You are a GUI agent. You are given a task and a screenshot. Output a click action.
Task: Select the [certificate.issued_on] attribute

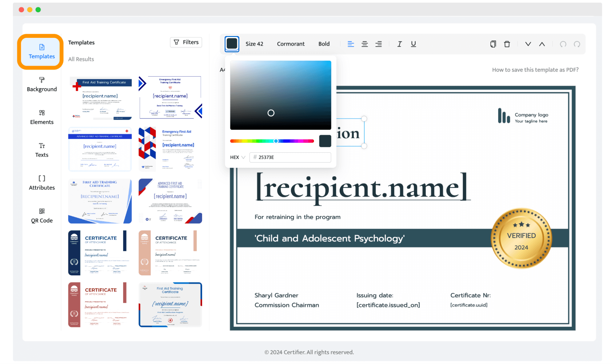coord(388,305)
